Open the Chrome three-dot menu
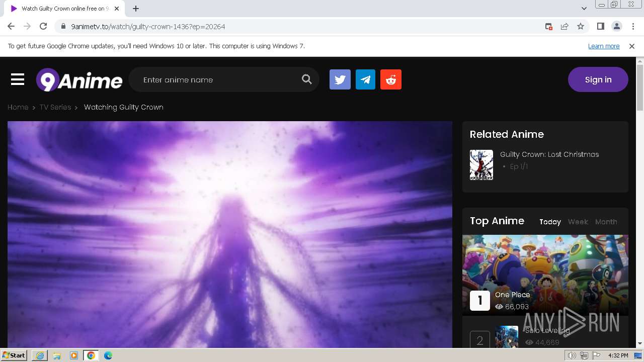The height and width of the screenshot is (362, 644). 633,26
